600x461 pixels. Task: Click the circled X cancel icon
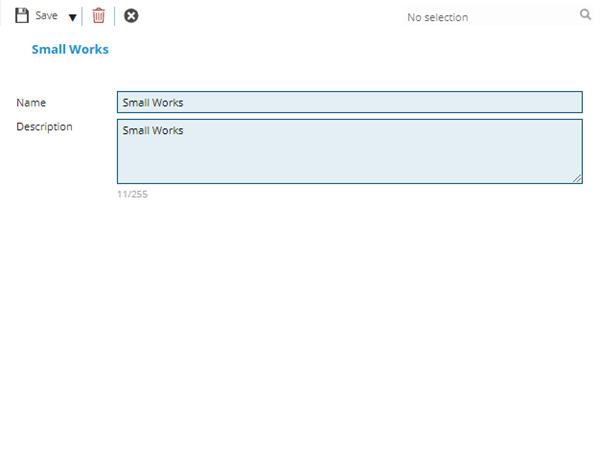click(131, 16)
